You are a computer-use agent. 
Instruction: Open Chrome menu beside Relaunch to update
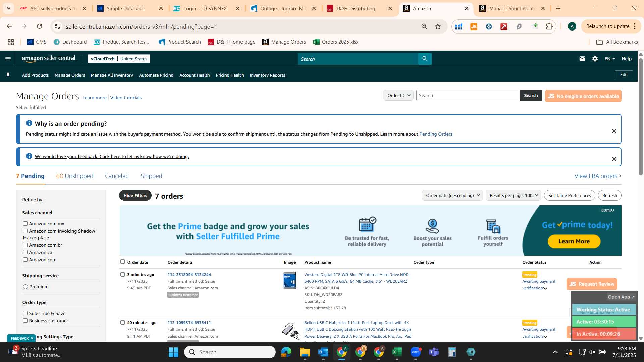click(x=635, y=26)
